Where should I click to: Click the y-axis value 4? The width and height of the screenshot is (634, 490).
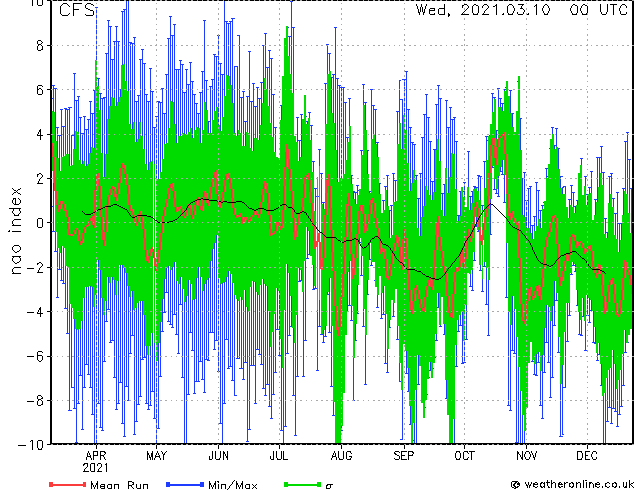[x=40, y=134]
